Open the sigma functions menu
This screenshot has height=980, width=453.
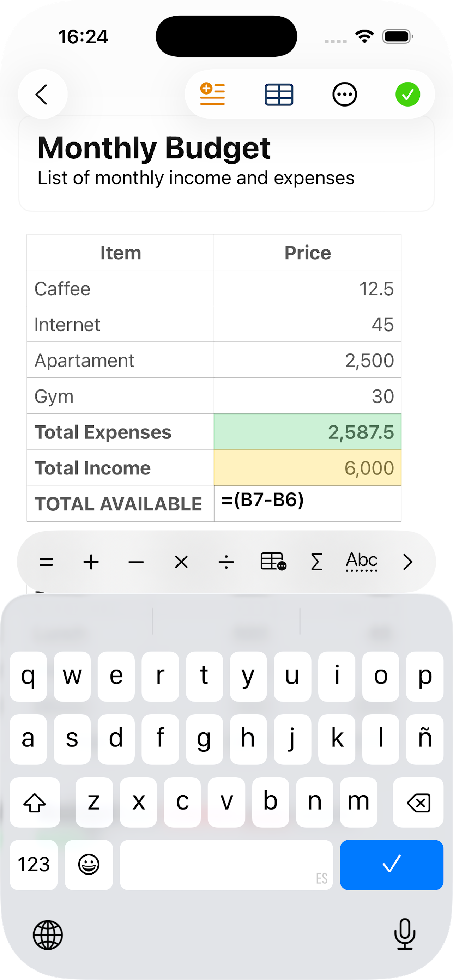tap(316, 562)
